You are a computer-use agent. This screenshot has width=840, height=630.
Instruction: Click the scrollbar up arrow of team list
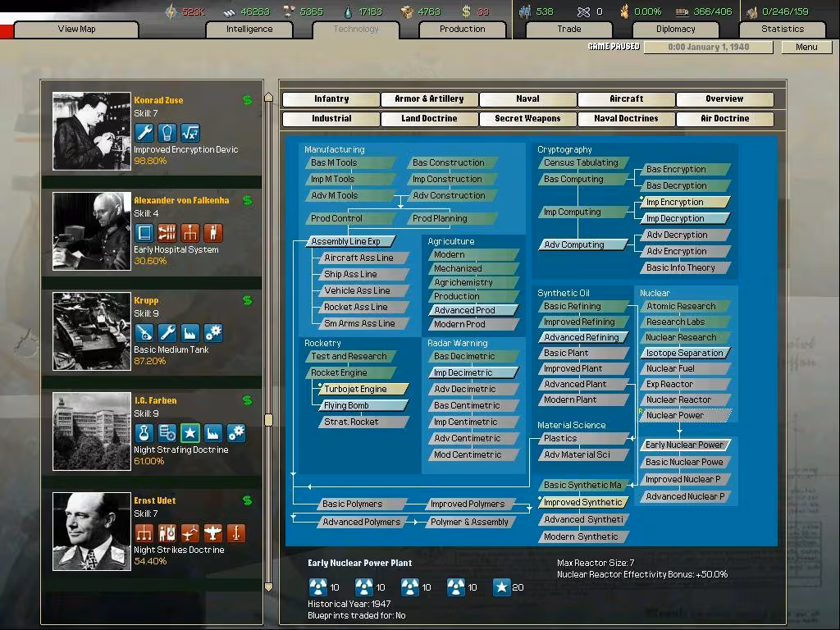point(269,97)
